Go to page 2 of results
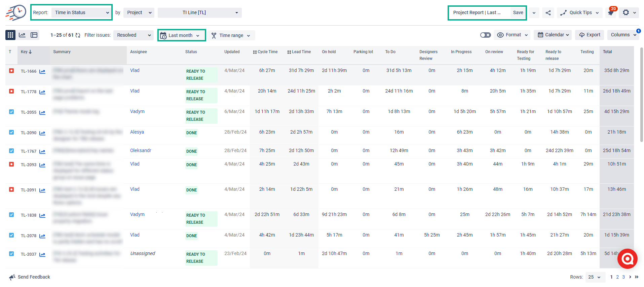 617,277
